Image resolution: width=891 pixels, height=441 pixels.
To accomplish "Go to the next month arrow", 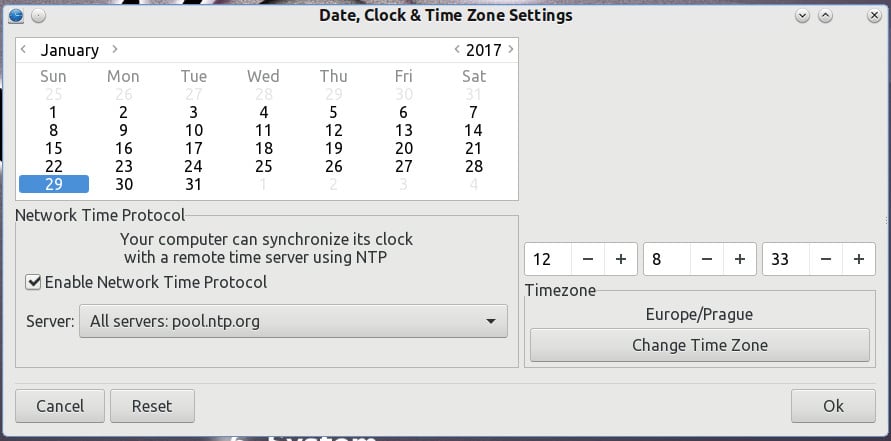I will pos(115,49).
